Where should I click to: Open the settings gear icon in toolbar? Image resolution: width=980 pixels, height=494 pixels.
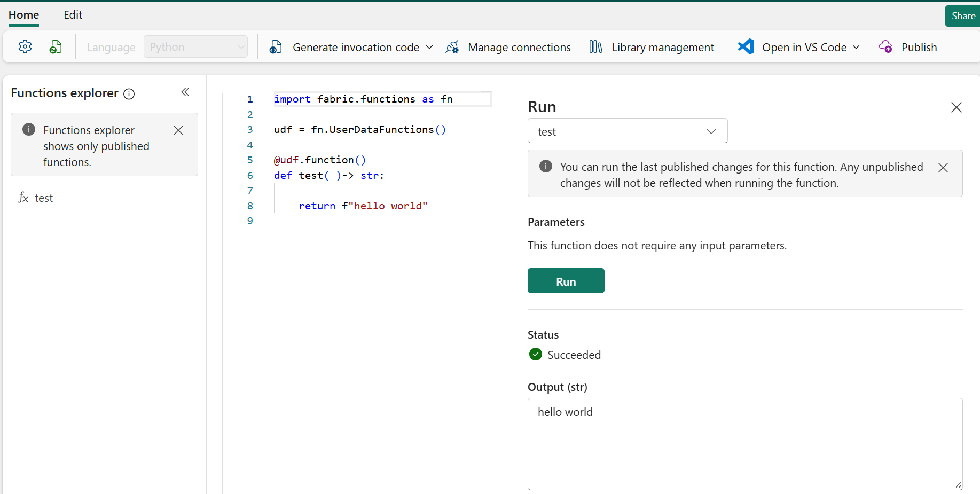(x=25, y=47)
